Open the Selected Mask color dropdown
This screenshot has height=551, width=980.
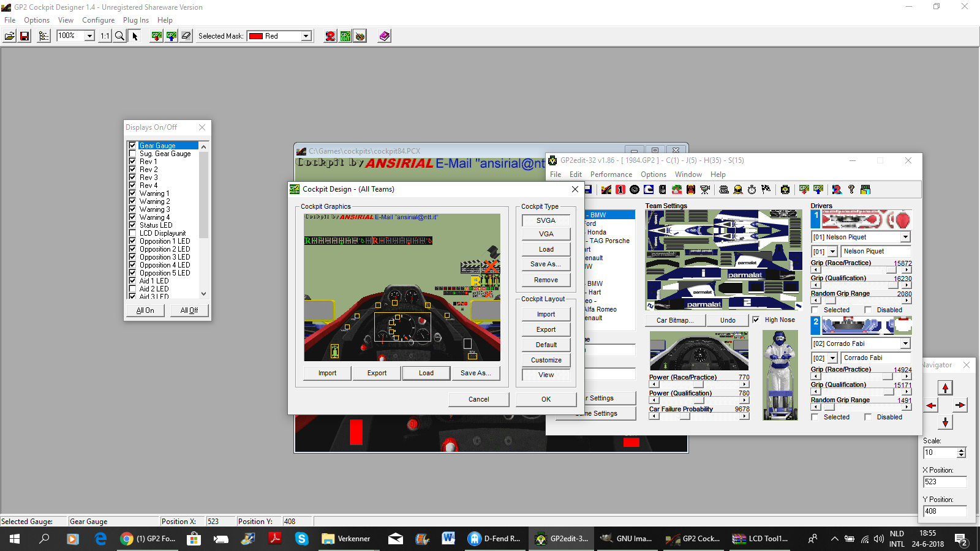[x=306, y=36]
